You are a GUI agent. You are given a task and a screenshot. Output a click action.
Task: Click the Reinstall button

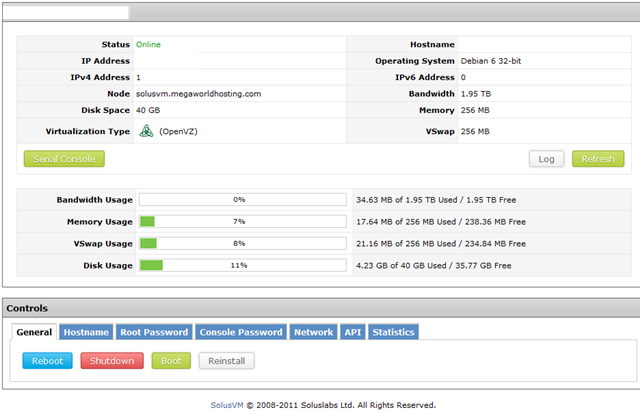(227, 361)
